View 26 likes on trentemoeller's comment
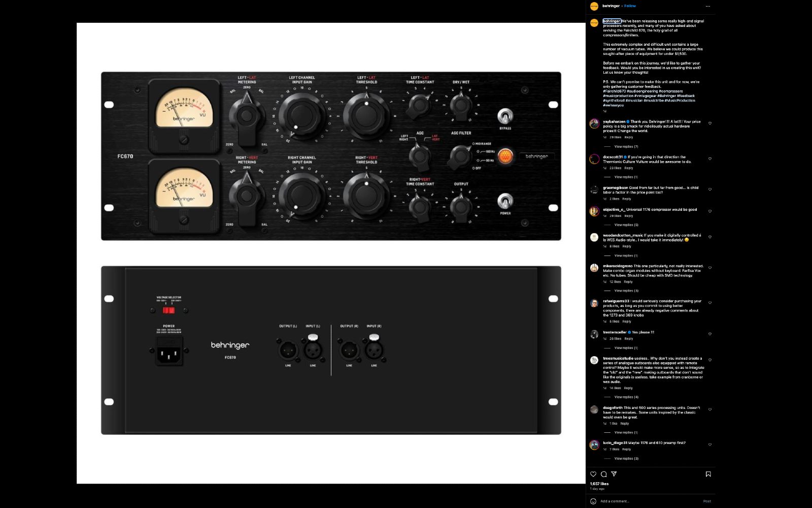Viewport: 812px width, 508px height. pos(615,339)
